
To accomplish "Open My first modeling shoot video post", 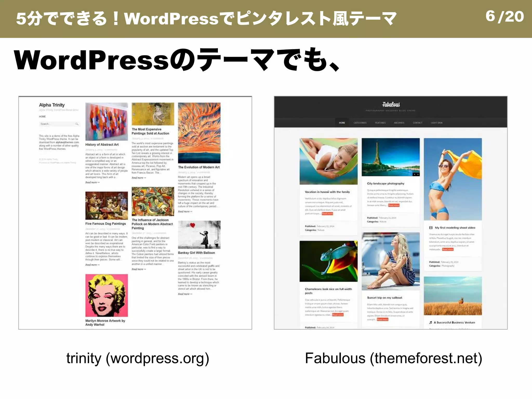I will click(455, 228).
